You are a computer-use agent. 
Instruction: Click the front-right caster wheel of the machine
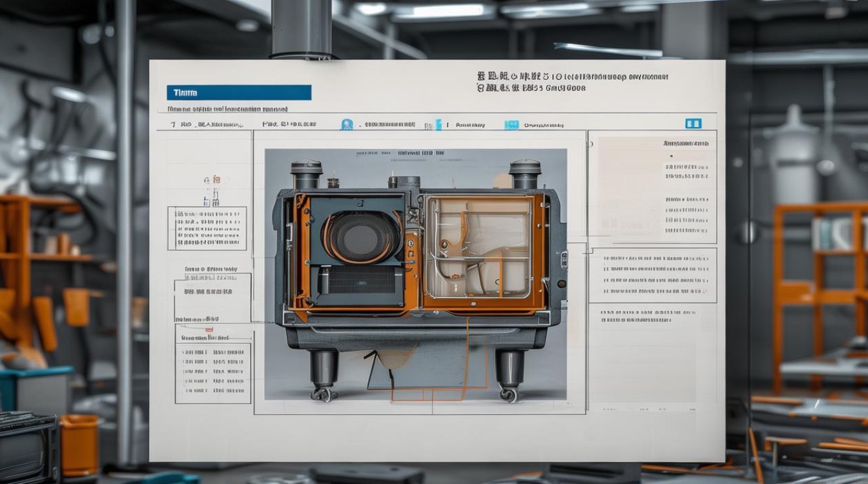pyautogui.click(x=510, y=393)
